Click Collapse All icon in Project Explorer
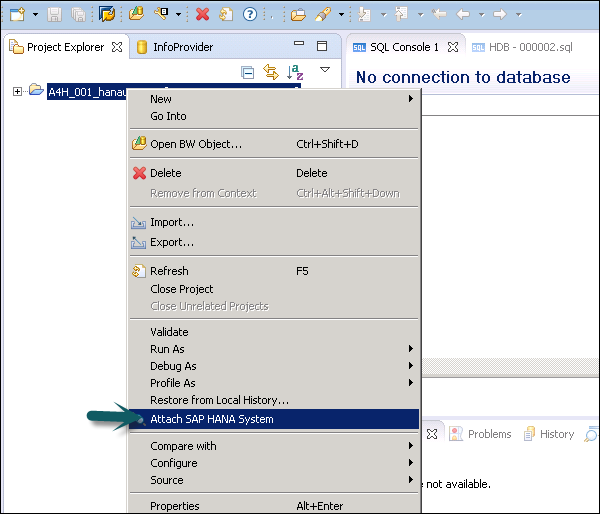 [248, 72]
